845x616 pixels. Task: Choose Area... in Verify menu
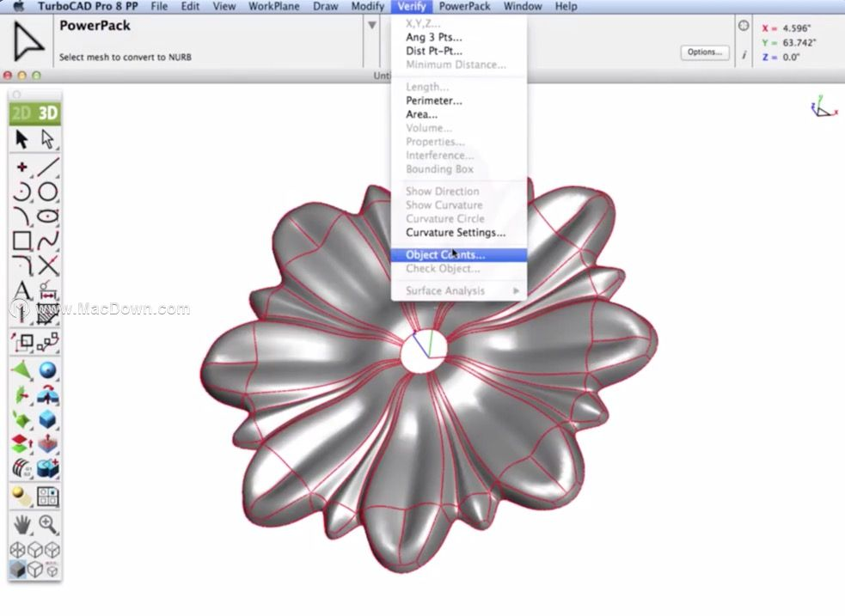[459, 114]
